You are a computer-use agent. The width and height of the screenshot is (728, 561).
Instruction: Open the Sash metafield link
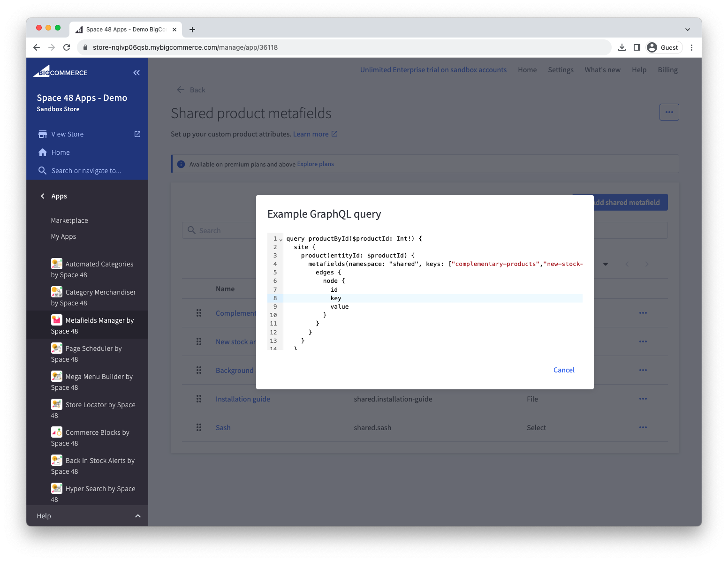[223, 427]
